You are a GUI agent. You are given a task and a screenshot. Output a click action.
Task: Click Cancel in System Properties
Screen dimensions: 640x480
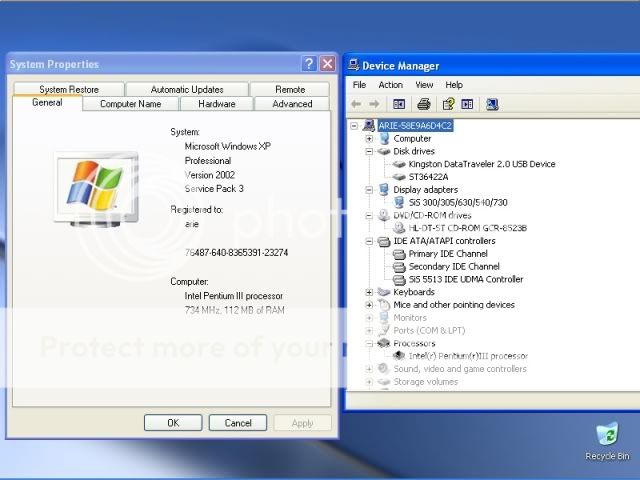[238, 423]
